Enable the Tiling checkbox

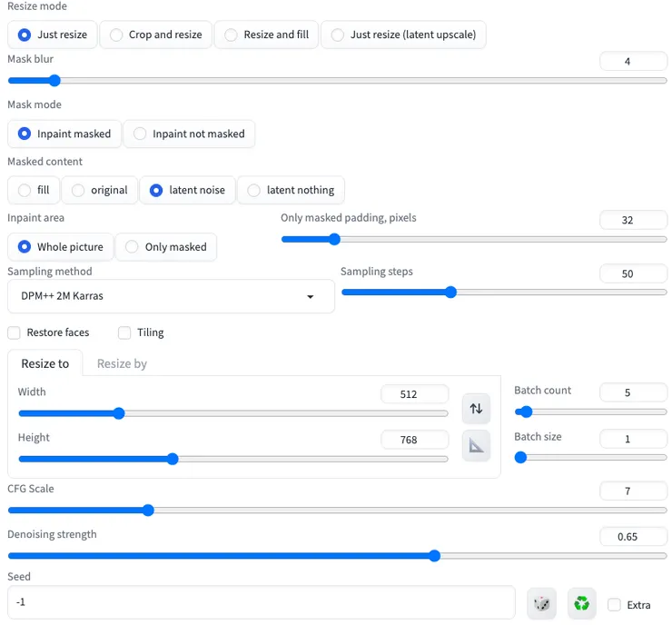point(124,332)
